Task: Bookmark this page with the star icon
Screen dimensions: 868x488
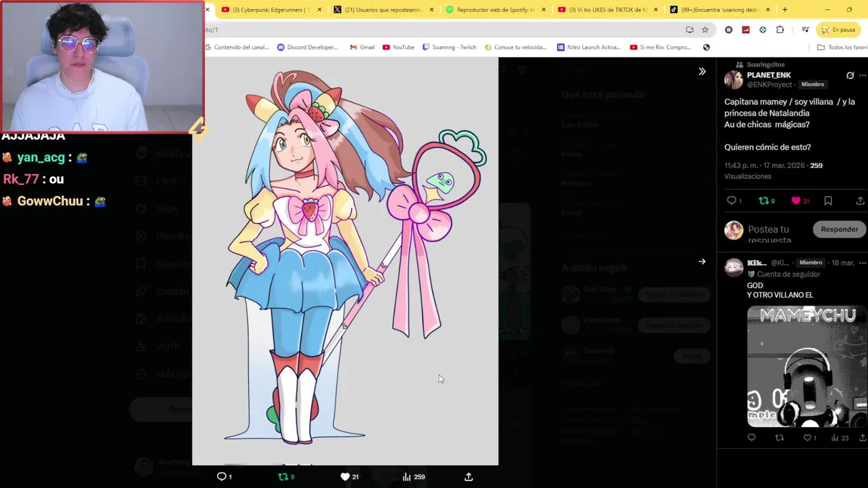Action: (705, 30)
